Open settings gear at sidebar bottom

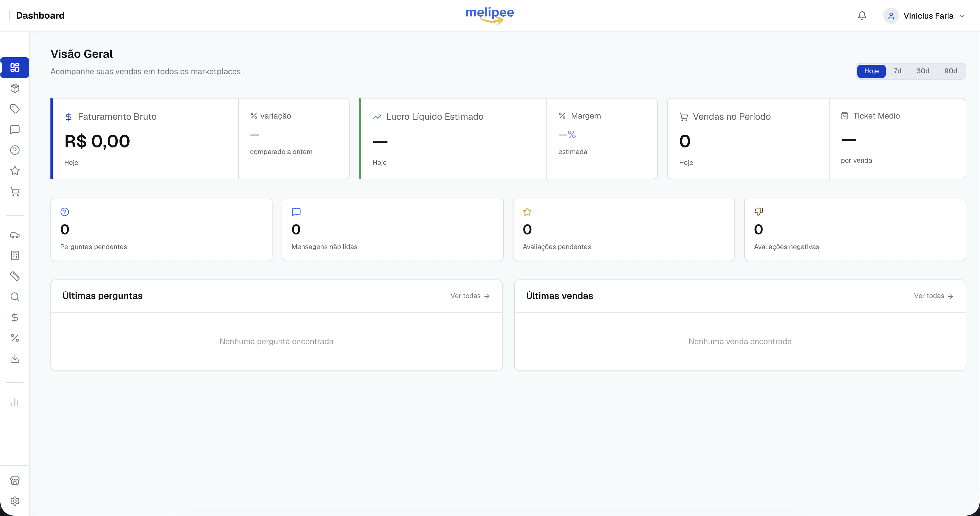[x=15, y=501]
